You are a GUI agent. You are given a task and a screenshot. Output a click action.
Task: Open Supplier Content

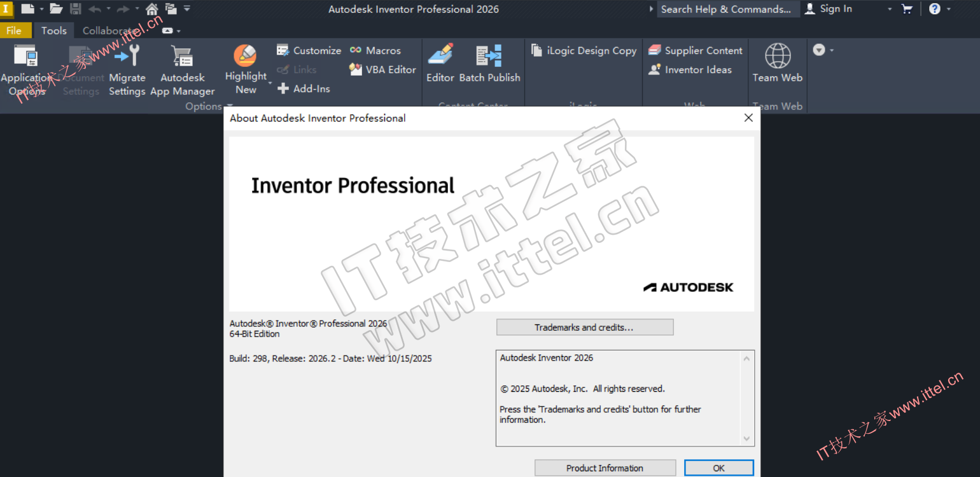[x=696, y=51]
